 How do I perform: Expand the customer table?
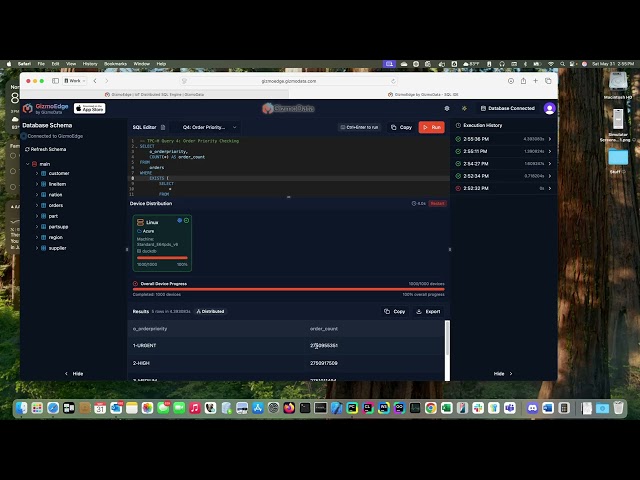(x=37, y=173)
